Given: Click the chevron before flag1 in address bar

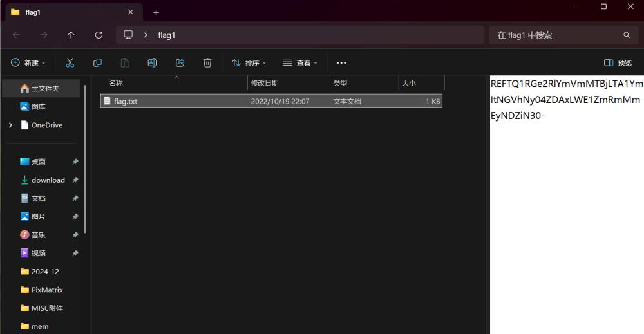Looking at the screenshot, I should (x=146, y=35).
